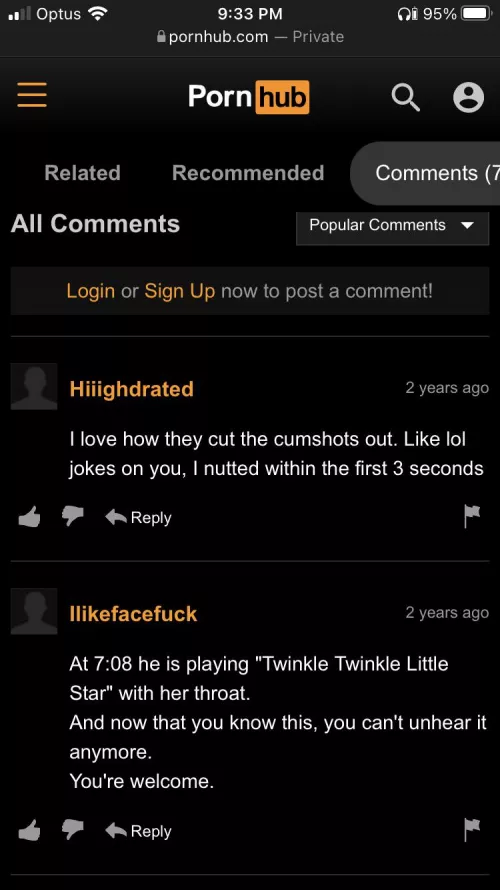Viewport: 500px width, 890px height.
Task: Switch to the Recommended tab
Action: click(x=248, y=173)
